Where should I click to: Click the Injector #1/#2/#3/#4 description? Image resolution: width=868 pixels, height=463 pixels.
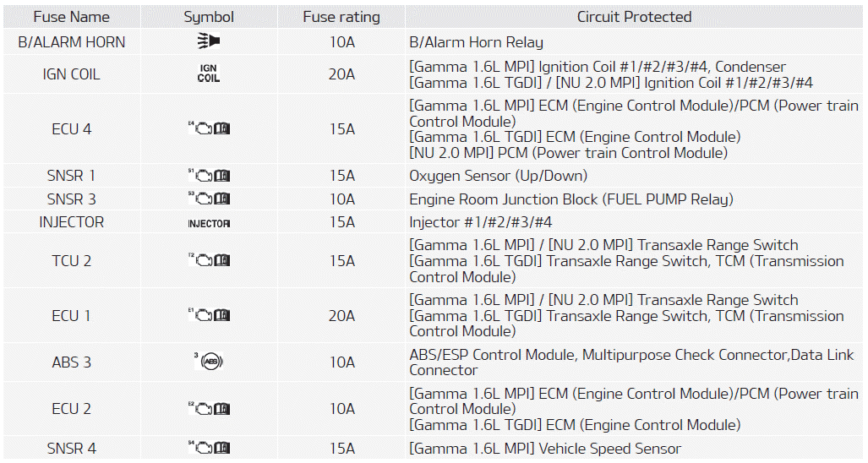click(x=480, y=223)
